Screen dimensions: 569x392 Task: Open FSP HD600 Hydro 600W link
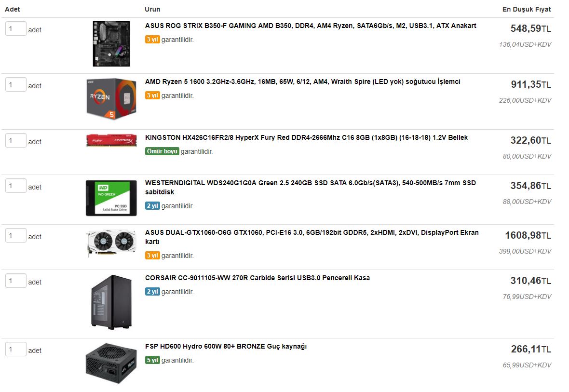coord(226,346)
